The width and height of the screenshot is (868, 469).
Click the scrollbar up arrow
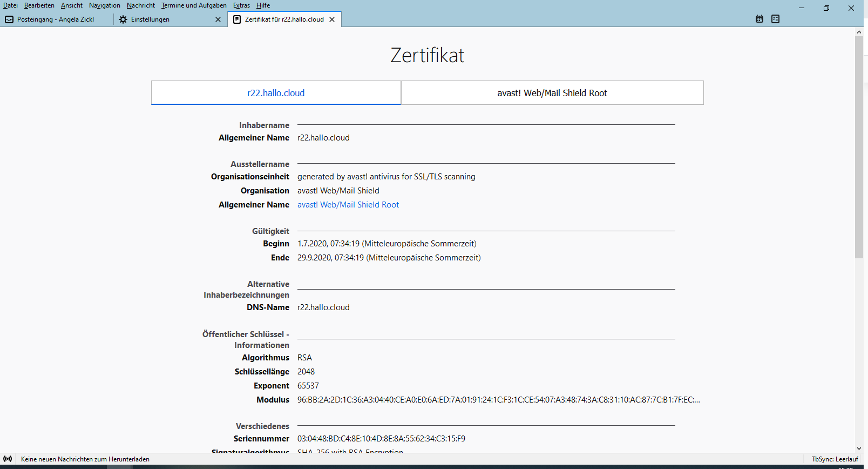point(859,32)
